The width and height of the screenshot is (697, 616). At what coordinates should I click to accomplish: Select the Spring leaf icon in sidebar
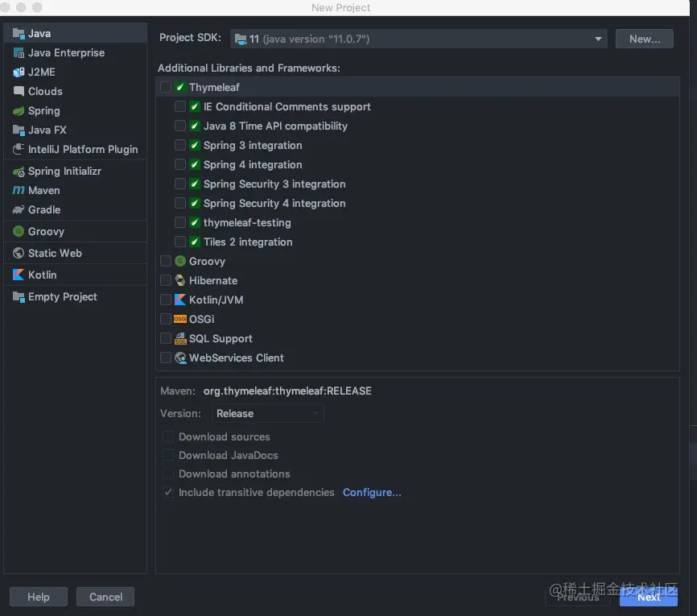(19, 111)
